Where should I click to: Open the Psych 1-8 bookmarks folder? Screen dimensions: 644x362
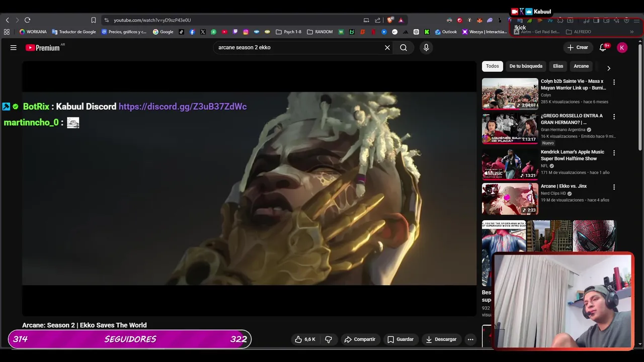[288, 32]
